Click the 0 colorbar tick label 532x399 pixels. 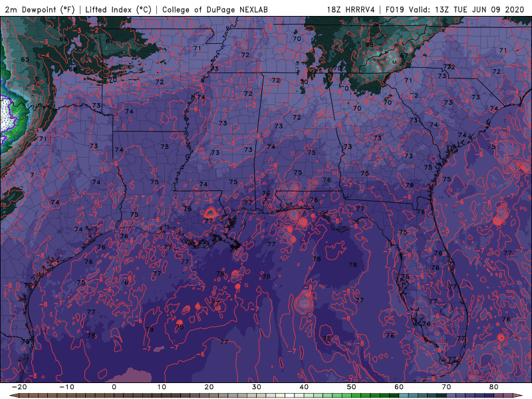click(114, 387)
